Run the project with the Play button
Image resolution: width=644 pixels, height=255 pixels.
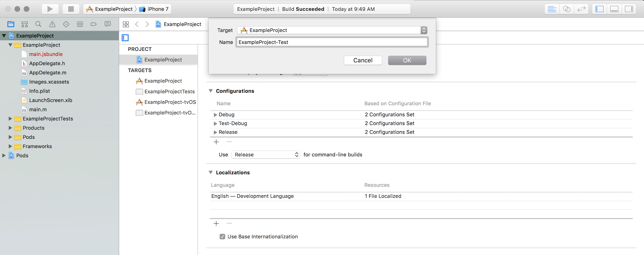[50, 9]
